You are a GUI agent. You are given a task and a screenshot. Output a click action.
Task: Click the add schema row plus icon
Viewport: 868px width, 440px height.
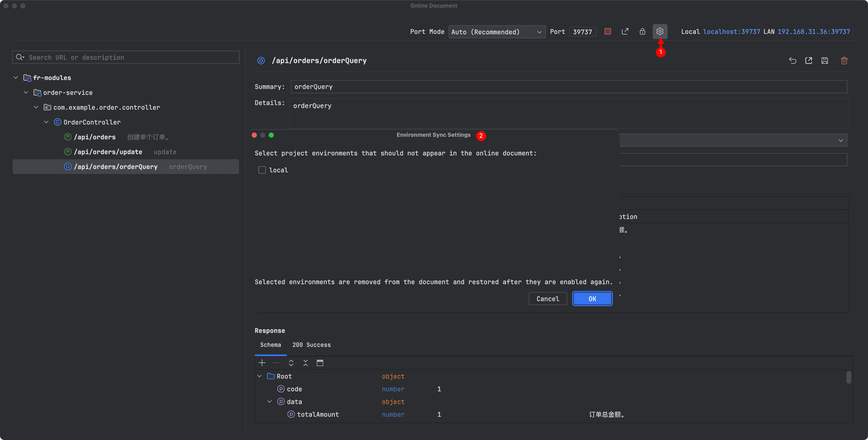pos(262,363)
